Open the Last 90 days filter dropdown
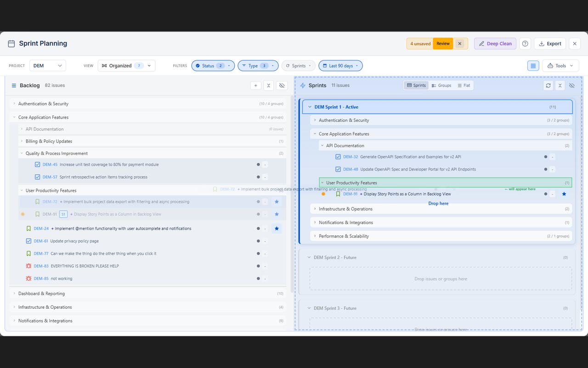Image resolution: width=588 pixels, height=368 pixels. click(340, 65)
